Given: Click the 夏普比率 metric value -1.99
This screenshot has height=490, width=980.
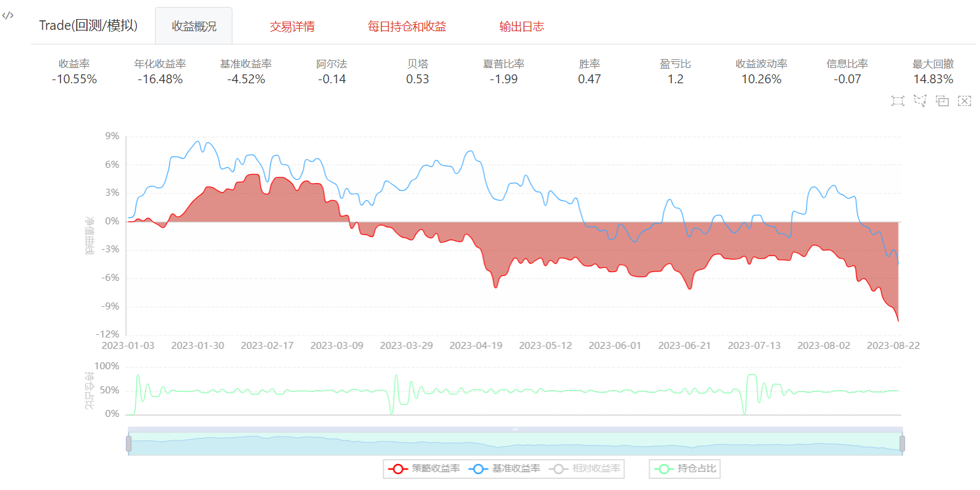Looking at the screenshot, I should (504, 79).
